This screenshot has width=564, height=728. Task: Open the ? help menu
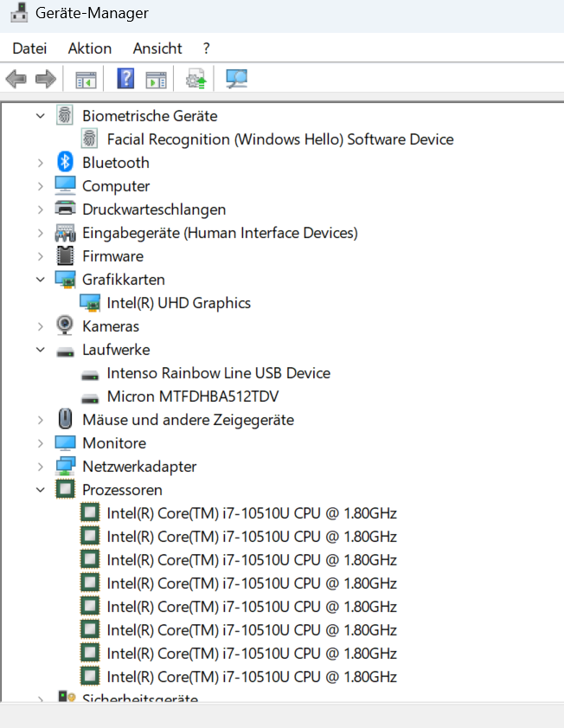click(207, 48)
